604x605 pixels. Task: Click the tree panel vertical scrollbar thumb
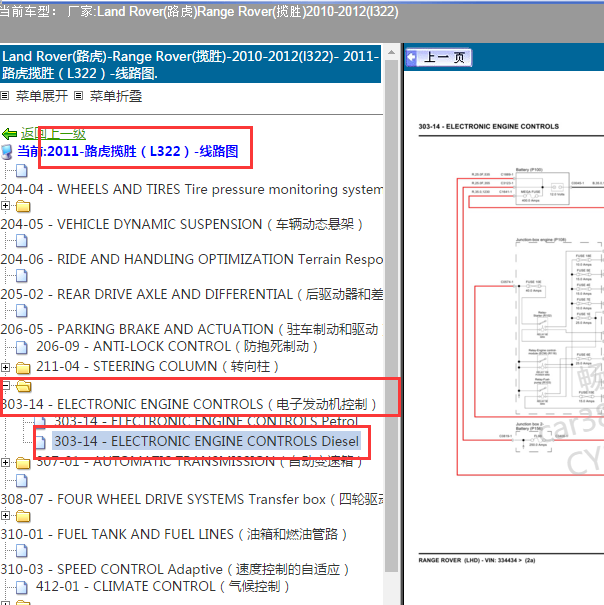tap(391, 316)
